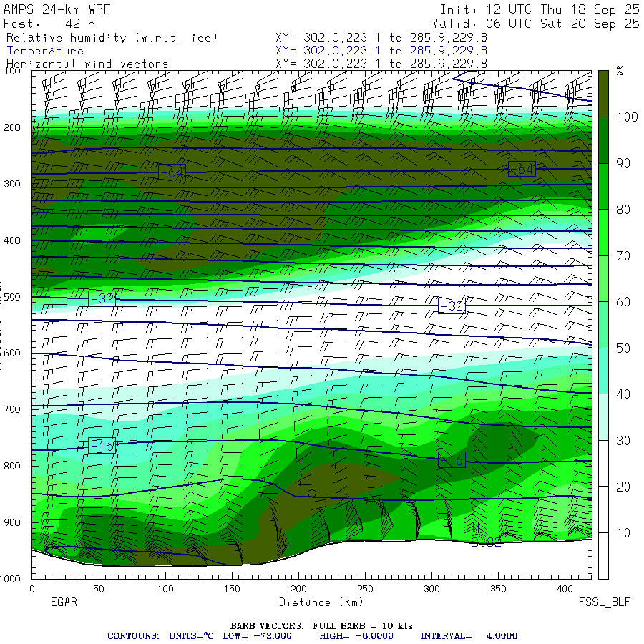Screen dimensions: 644x644
Task: Click the '900' pressure axis label
Action: pyautogui.click(x=12, y=522)
